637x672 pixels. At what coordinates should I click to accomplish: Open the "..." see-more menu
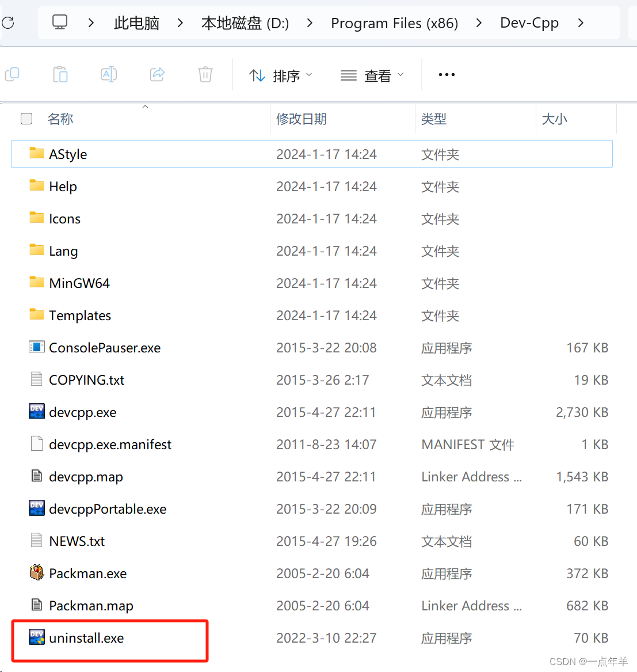(447, 74)
